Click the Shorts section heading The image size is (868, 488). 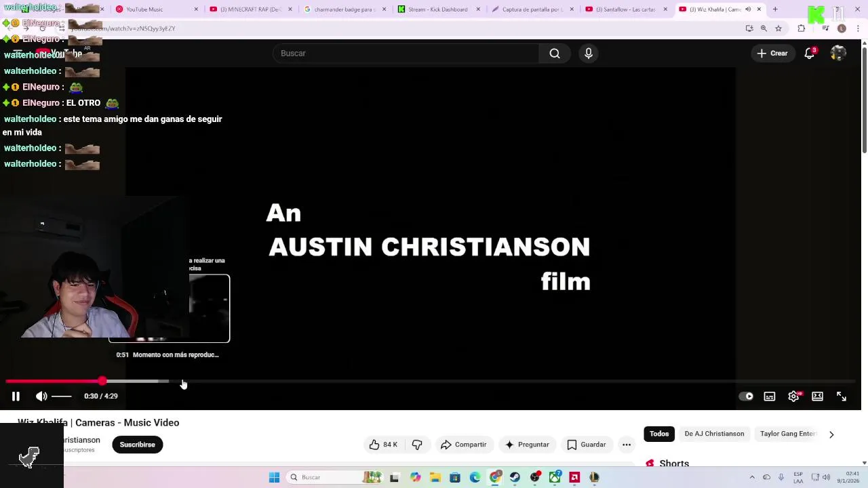tap(674, 464)
